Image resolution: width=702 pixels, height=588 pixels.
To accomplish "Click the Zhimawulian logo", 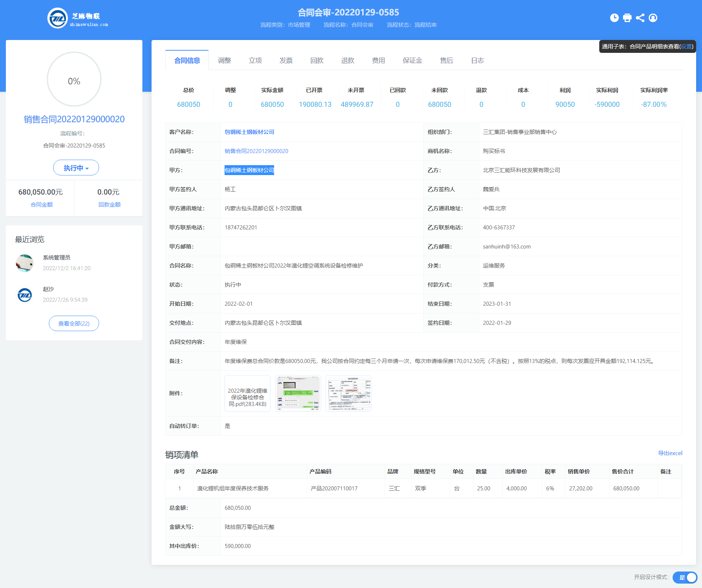I will click(78, 18).
